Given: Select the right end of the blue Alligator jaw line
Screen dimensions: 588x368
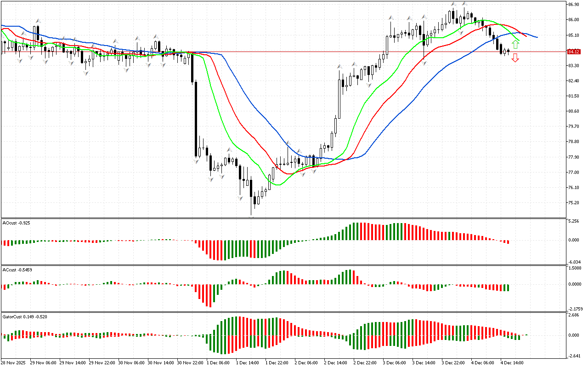Looking at the screenshot, I should click(537, 37).
